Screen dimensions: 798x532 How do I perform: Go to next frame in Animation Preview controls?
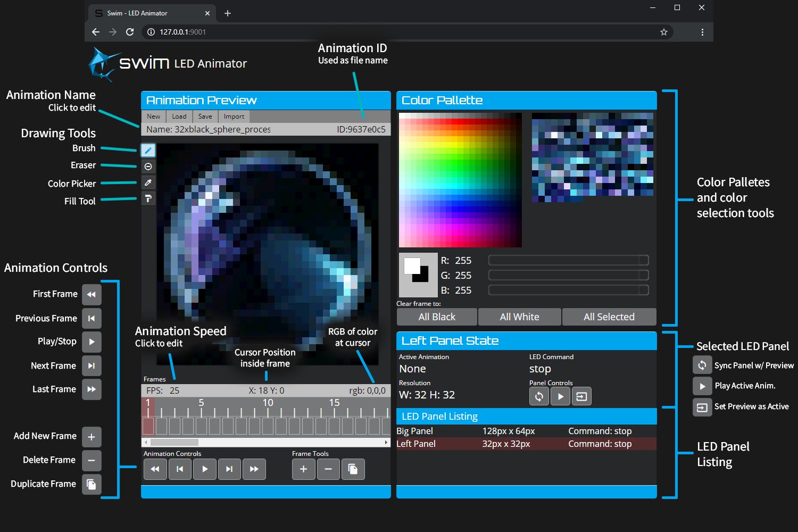229,469
